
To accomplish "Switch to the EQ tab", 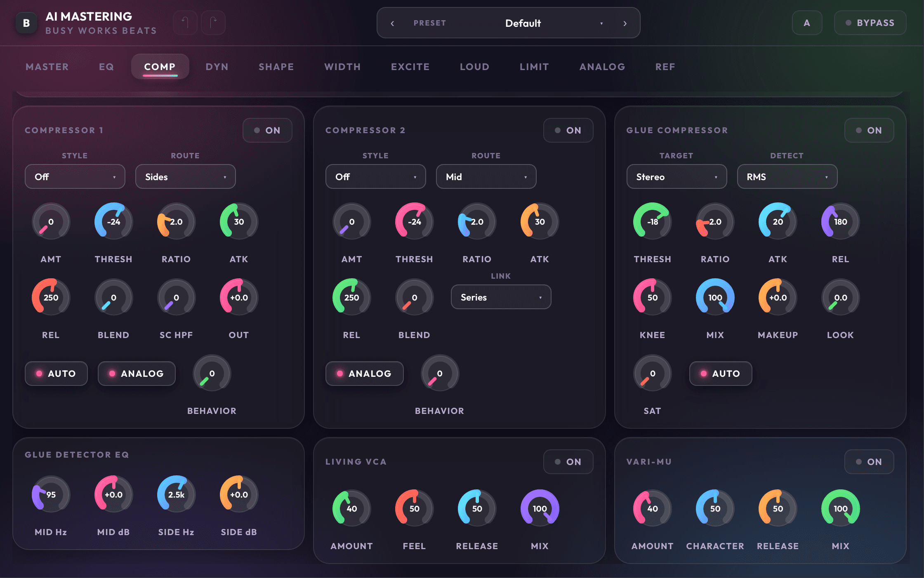I will [106, 66].
